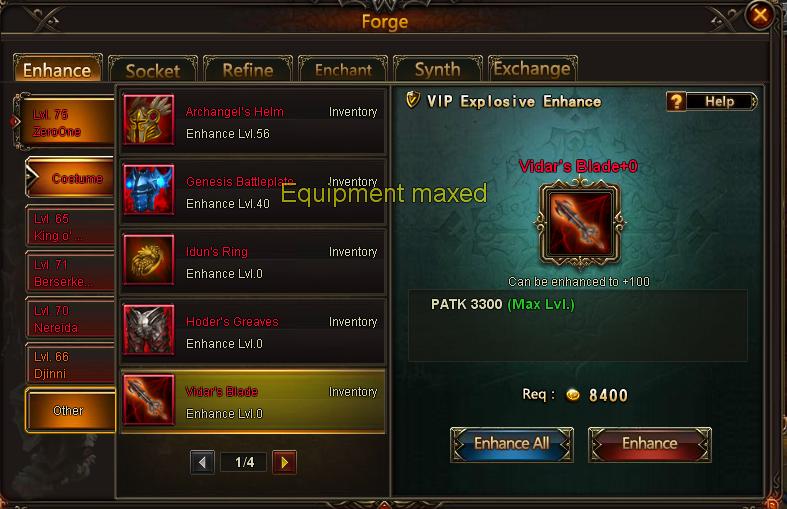Click the gold coin requirement icon
787x509 pixels.
(573, 395)
